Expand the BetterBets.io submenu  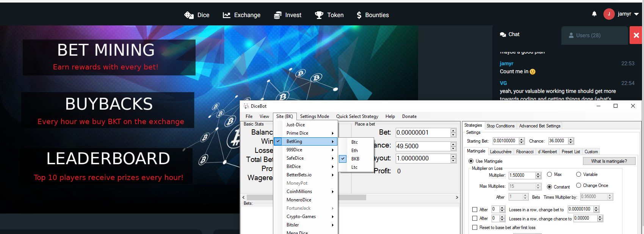(x=306, y=175)
